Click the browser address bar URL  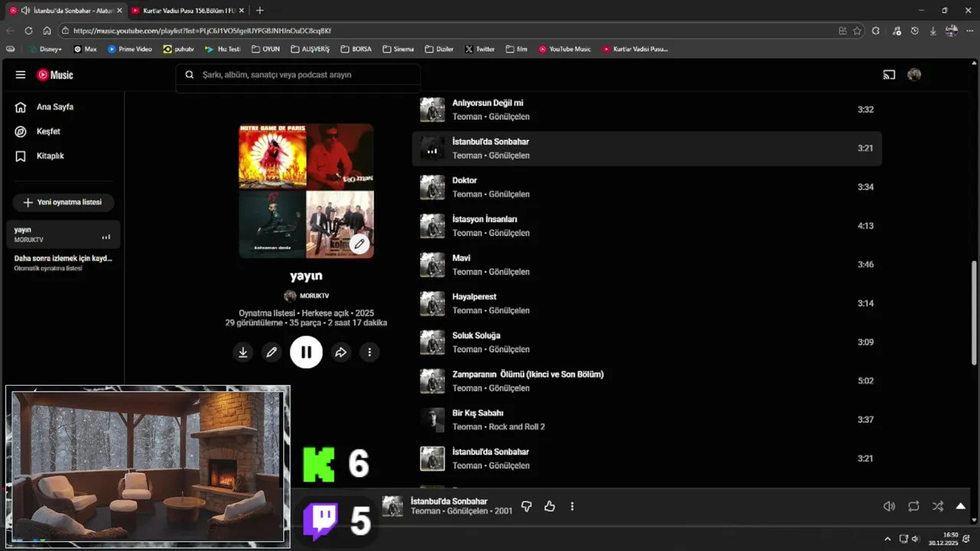202,31
